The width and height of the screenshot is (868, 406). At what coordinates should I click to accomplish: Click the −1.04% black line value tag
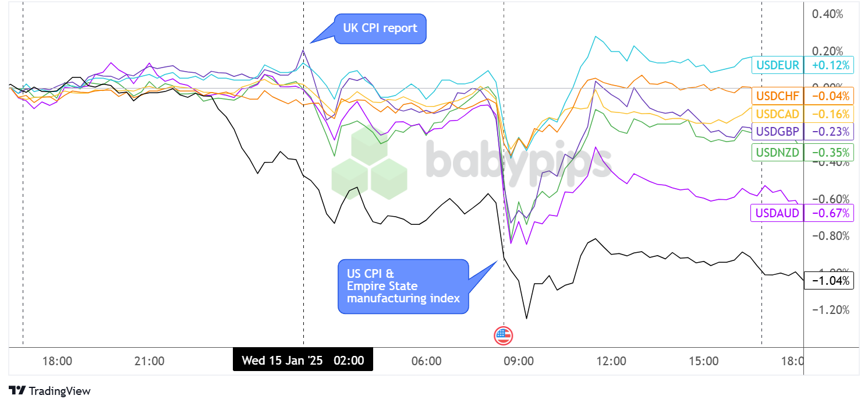tap(828, 281)
